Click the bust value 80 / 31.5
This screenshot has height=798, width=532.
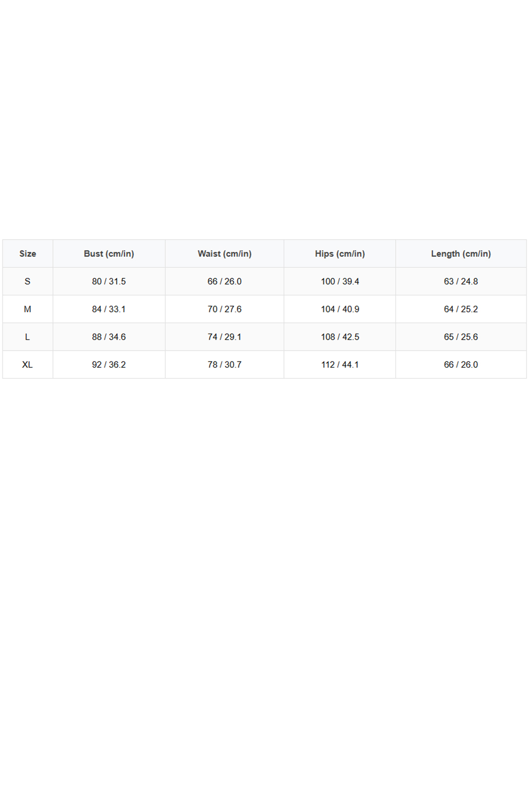(x=109, y=282)
